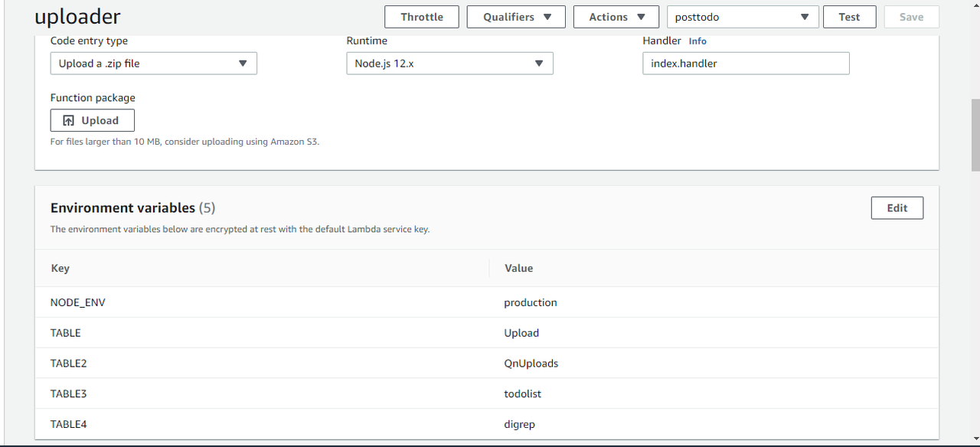Select the digrep value

(520, 424)
